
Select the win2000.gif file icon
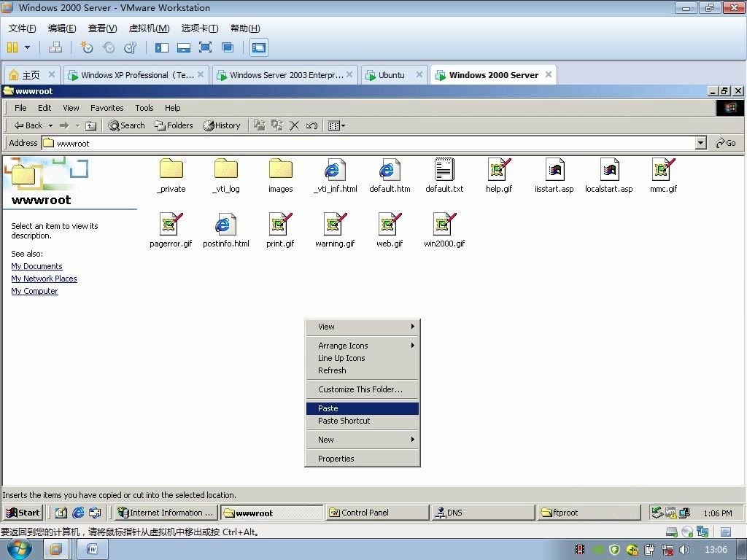444,225
